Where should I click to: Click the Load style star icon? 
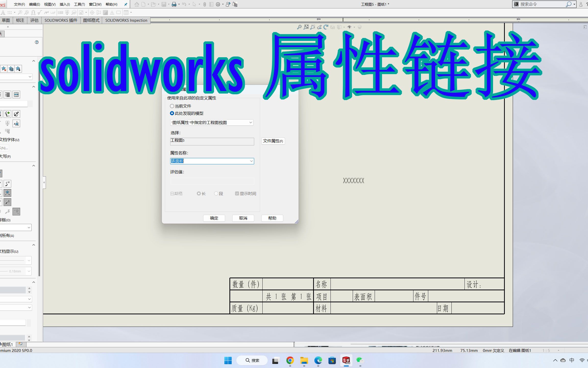[x=18, y=69]
